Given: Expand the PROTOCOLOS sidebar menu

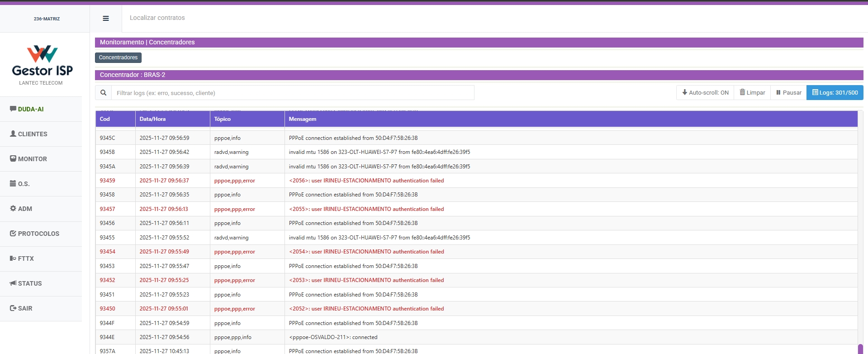Looking at the screenshot, I should [x=41, y=234].
